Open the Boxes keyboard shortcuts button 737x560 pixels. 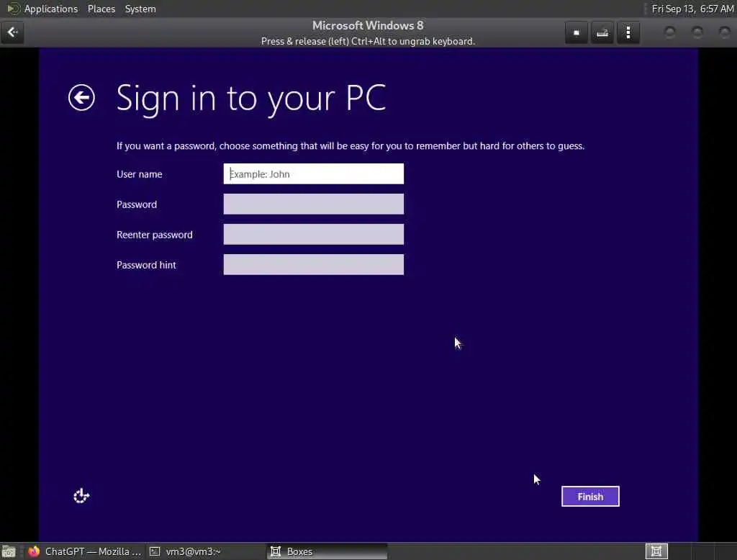(x=602, y=33)
